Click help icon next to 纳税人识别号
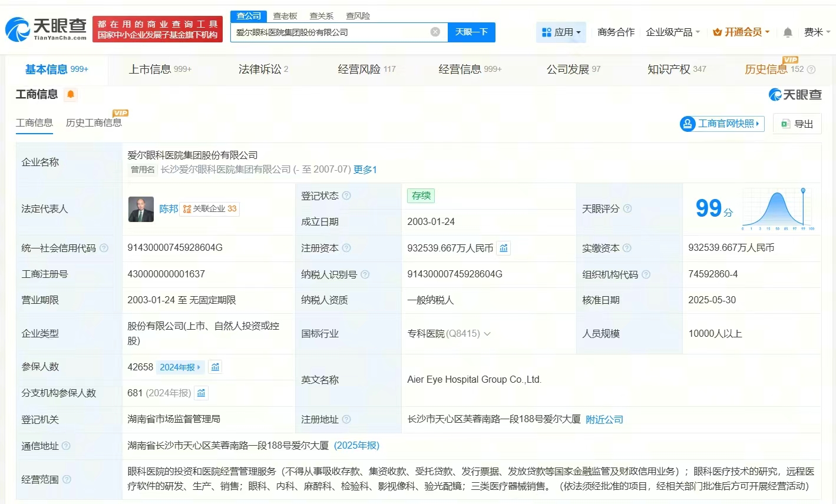Viewport: 836px width, 504px height. pyautogui.click(x=365, y=274)
